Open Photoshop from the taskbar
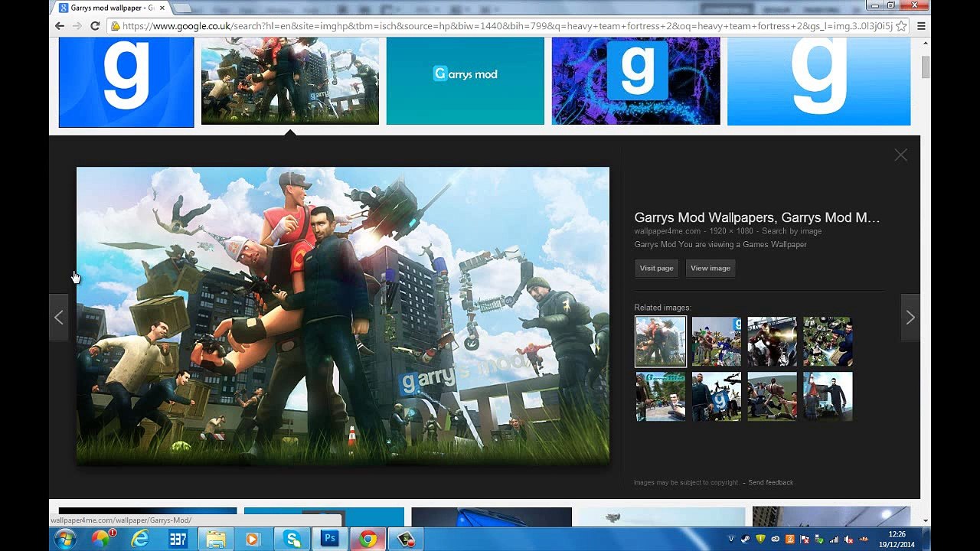 pyautogui.click(x=330, y=539)
